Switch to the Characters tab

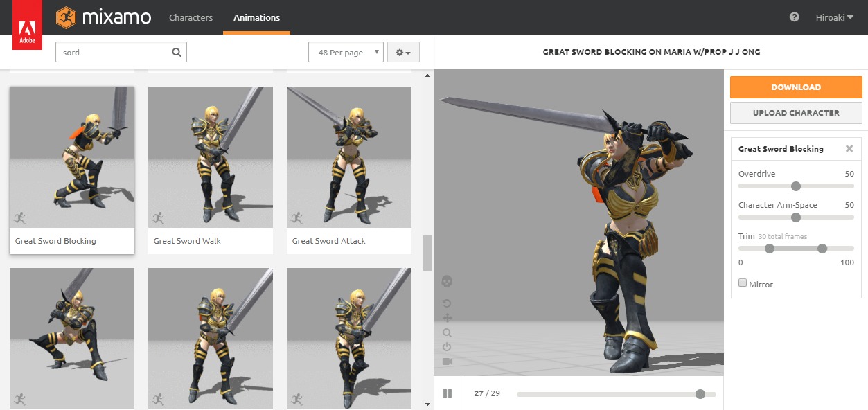(191, 17)
